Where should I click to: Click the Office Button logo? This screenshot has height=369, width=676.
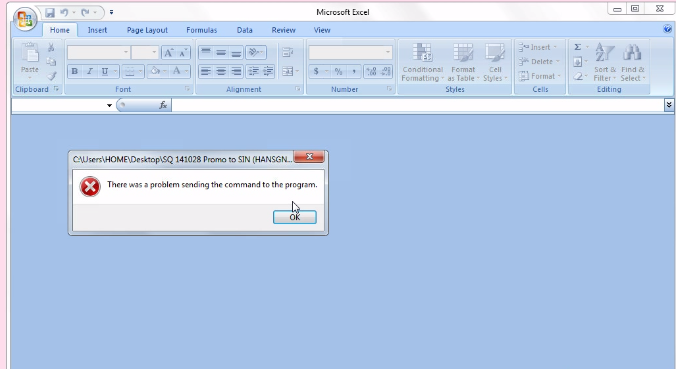(25, 19)
